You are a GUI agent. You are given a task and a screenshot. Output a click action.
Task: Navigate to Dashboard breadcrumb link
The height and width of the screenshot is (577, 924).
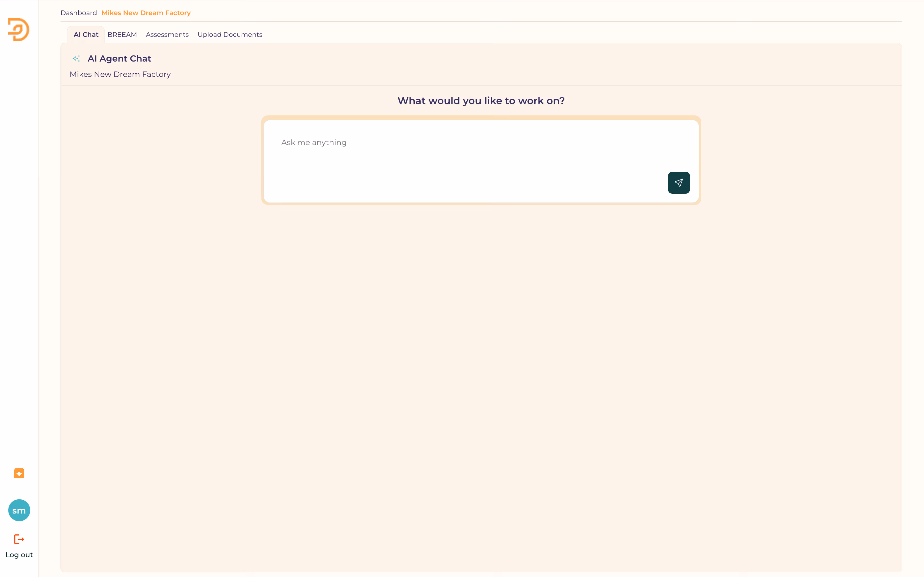pyautogui.click(x=79, y=13)
